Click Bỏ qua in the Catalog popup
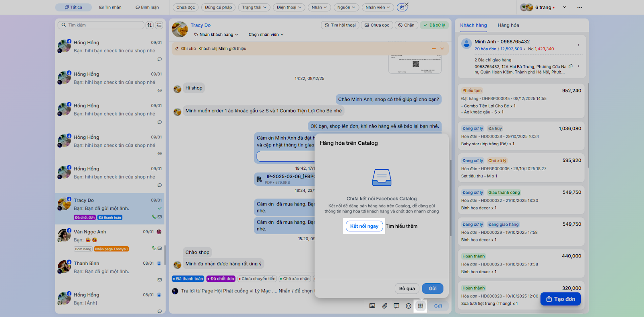The image size is (644, 317). 407,288
